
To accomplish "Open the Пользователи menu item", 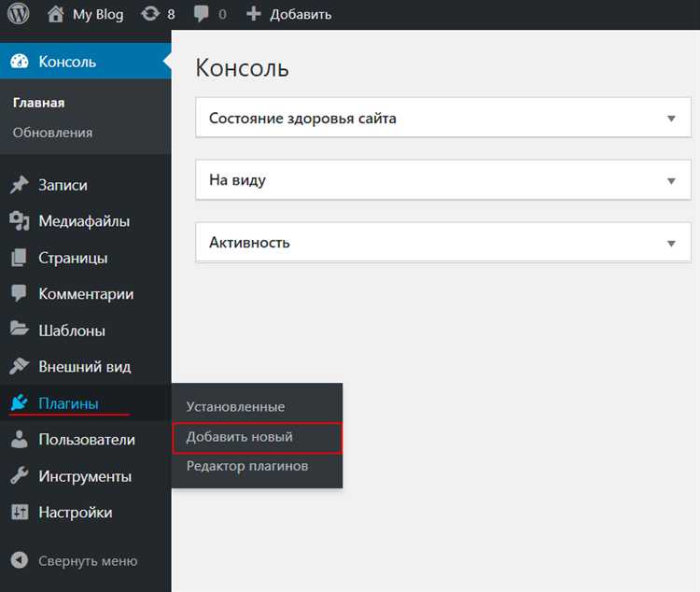I will [x=87, y=440].
